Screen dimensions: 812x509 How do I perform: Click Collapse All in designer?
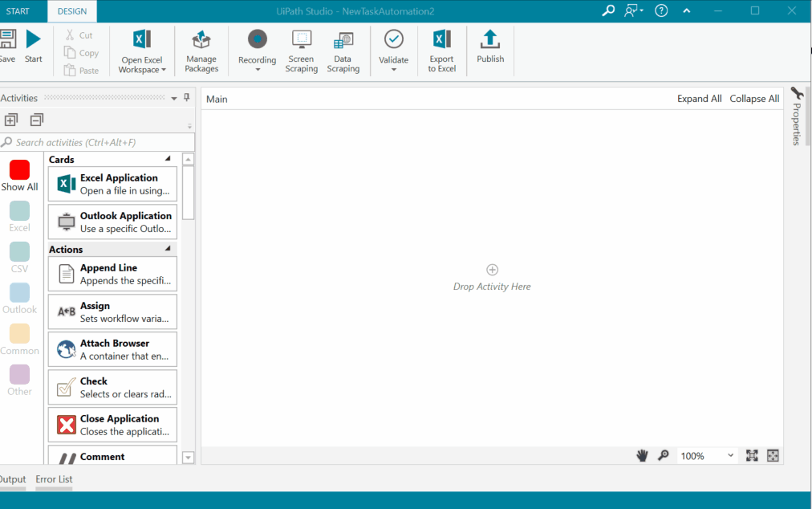(x=754, y=99)
